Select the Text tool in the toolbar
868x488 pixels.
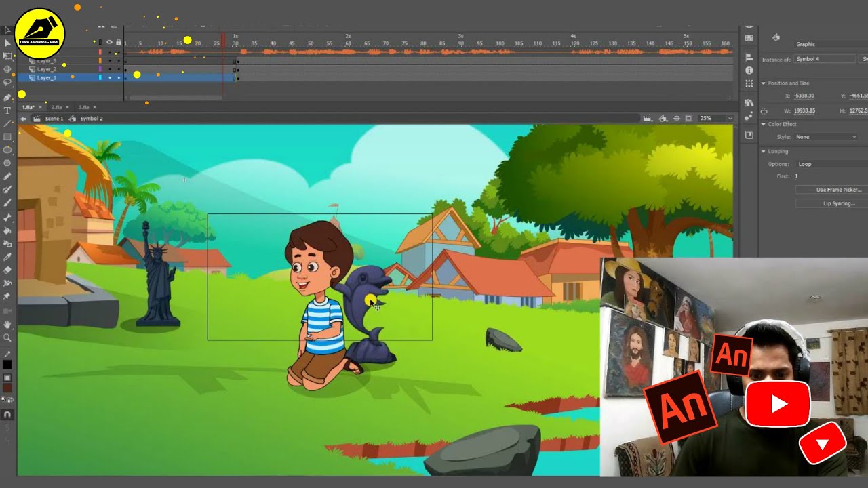[x=7, y=110]
